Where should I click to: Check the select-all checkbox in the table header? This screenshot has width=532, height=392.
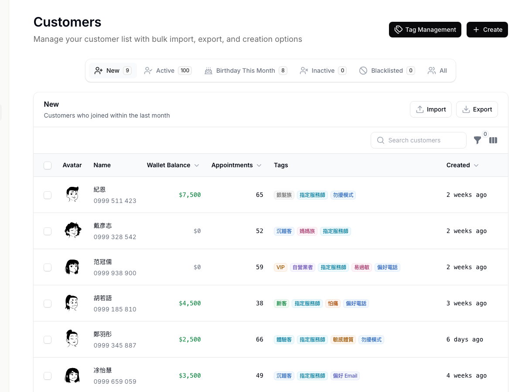[48, 166]
